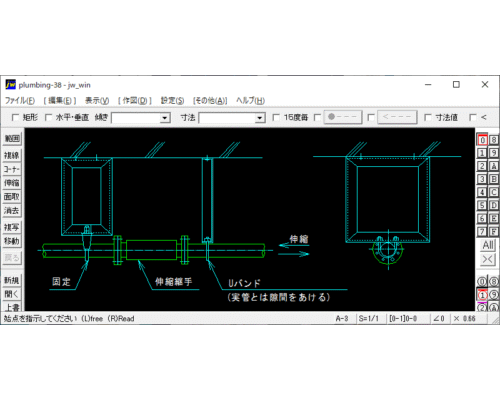Select layer 0 button
The width and height of the screenshot is (500, 400).
pos(482,140)
